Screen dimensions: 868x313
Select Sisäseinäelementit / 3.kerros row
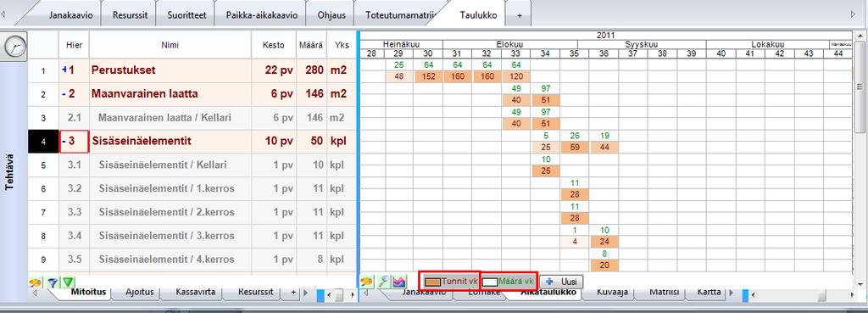[192, 236]
